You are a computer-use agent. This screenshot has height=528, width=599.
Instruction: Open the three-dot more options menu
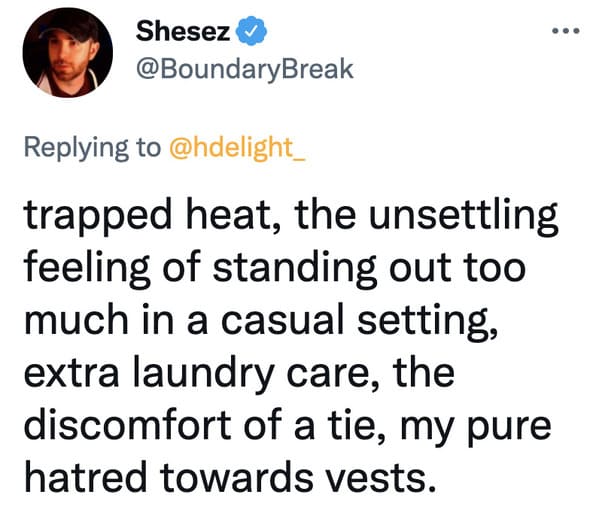click(566, 31)
